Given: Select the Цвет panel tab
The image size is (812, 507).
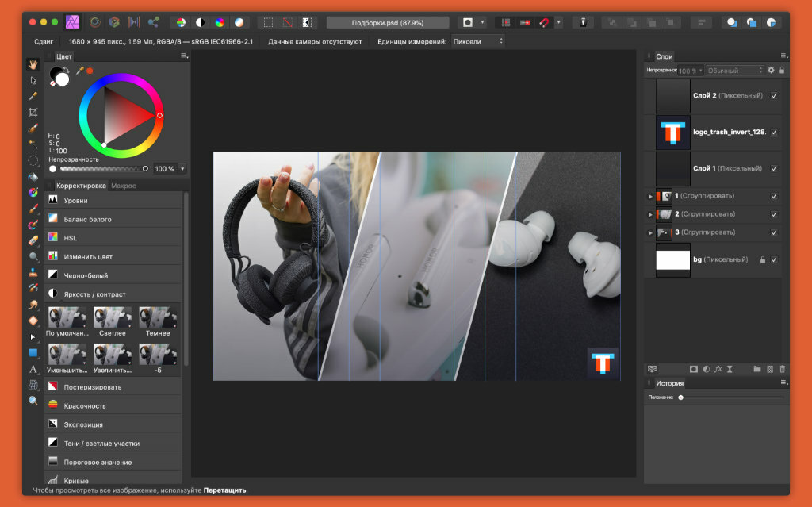Looking at the screenshot, I should (63, 56).
